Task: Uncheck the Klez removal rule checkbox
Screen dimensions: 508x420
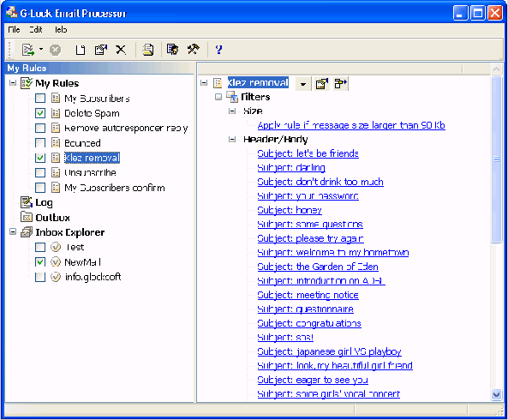Action: (40, 158)
